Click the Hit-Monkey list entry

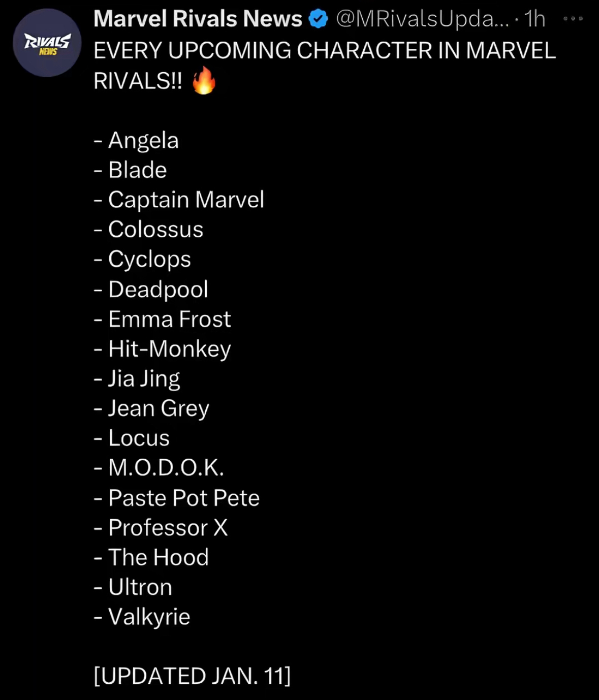tap(169, 349)
